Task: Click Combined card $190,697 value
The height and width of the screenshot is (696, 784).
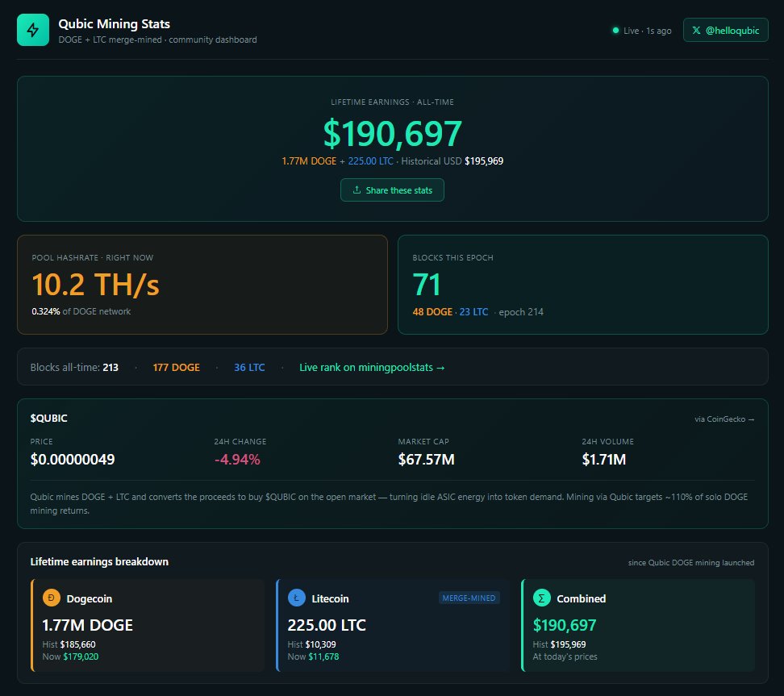Action: tap(564, 625)
